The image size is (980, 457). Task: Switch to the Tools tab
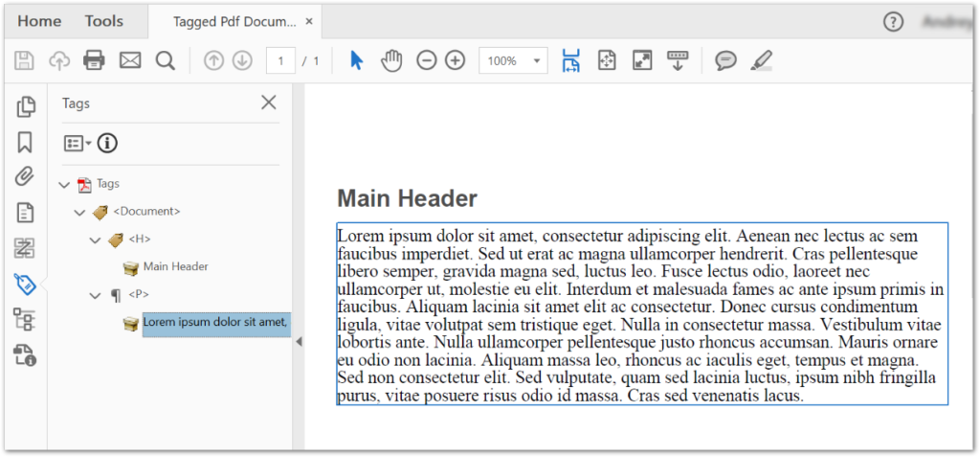tap(103, 21)
